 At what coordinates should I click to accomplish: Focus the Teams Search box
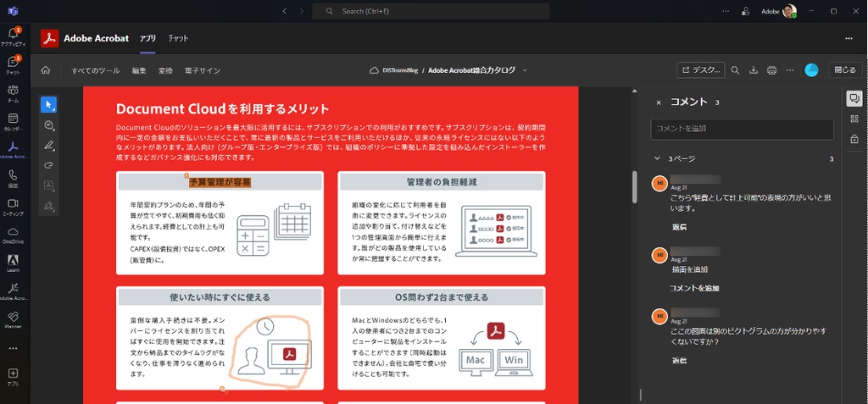pyautogui.click(x=431, y=11)
